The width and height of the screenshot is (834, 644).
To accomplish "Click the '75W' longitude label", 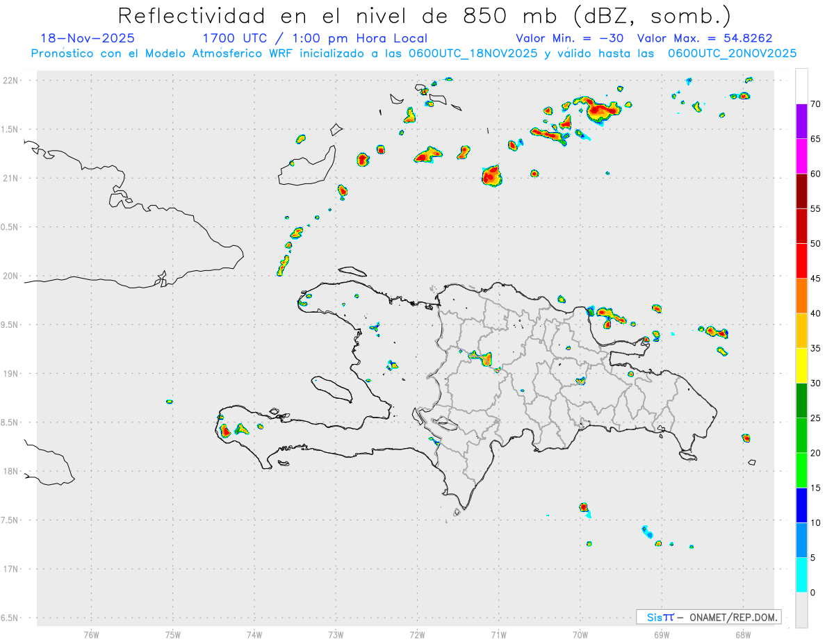I will click(172, 634).
